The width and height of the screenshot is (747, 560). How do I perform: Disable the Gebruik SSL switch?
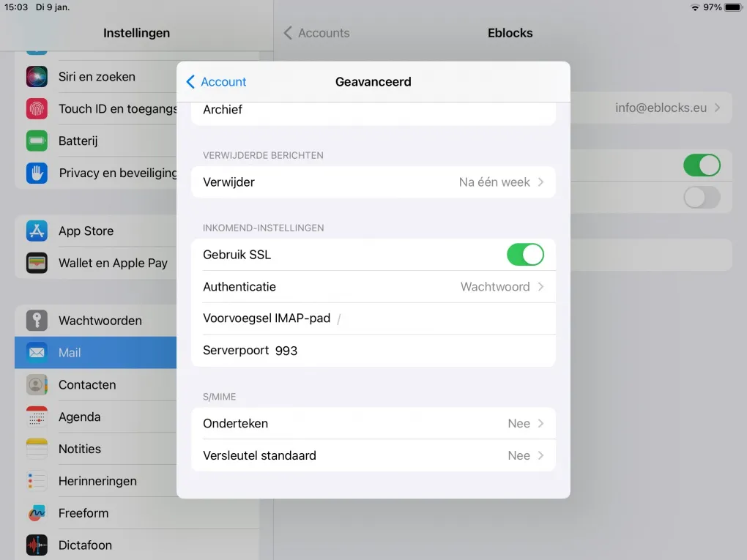point(525,255)
